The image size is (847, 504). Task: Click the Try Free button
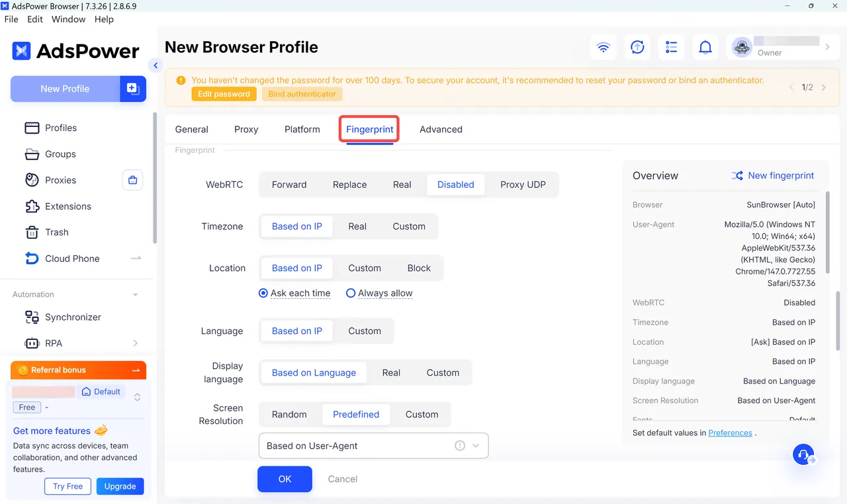tap(68, 486)
